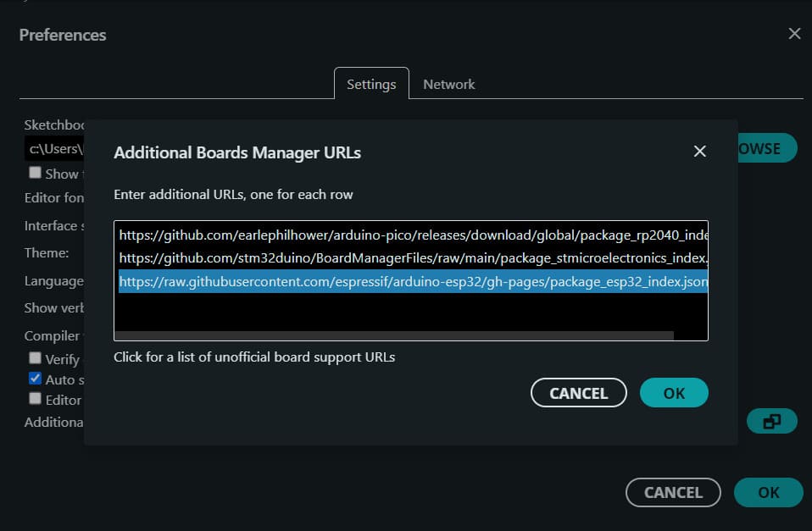Enable the Verify code checkbox
The height and width of the screenshot is (531, 812).
tap(35, 358)
